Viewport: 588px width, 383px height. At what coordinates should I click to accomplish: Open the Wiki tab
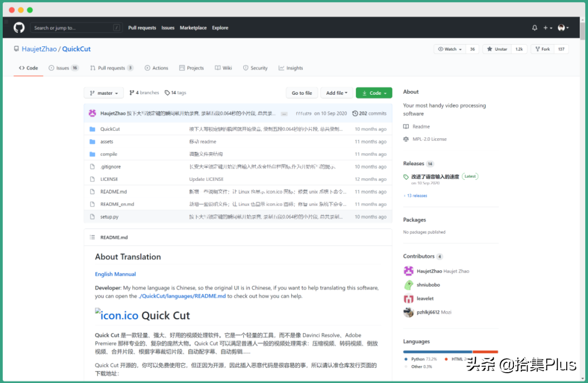point(223,68)
